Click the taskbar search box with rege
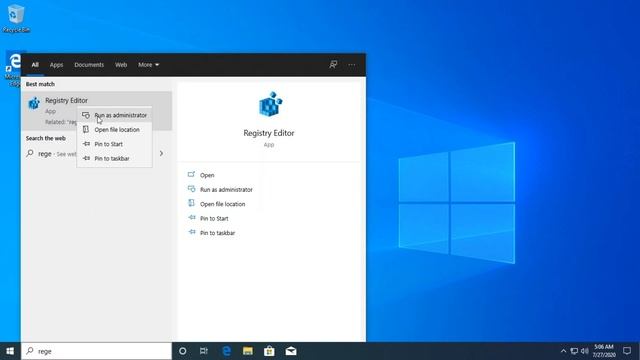 pyautogui.click(x=97, y=351)
